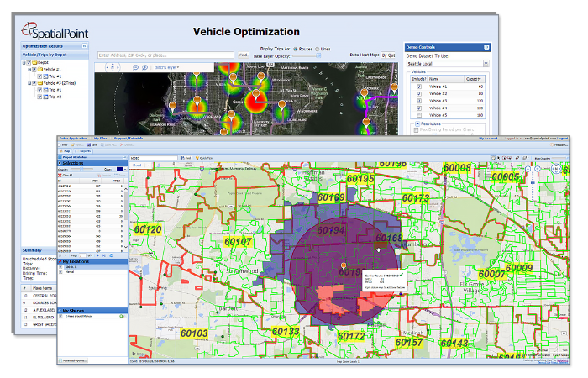Go to last page of selections
588x378 pixels.
104,255
